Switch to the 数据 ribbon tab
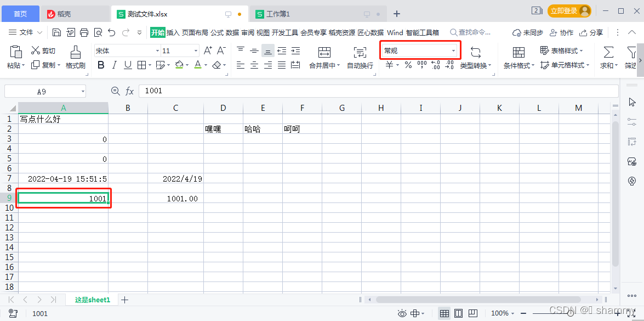Image resolution: width=644 pixels, height=321 pixels. [233, 32]
